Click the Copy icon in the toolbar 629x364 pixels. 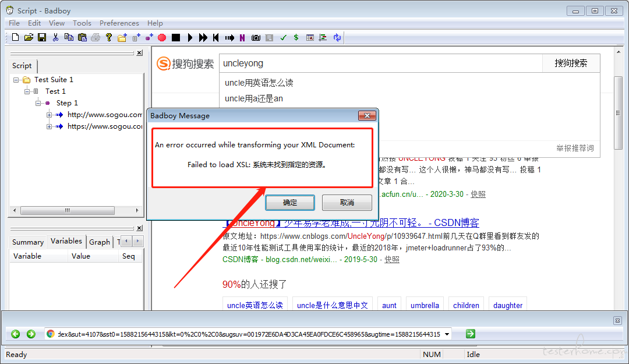coord(69,37)
